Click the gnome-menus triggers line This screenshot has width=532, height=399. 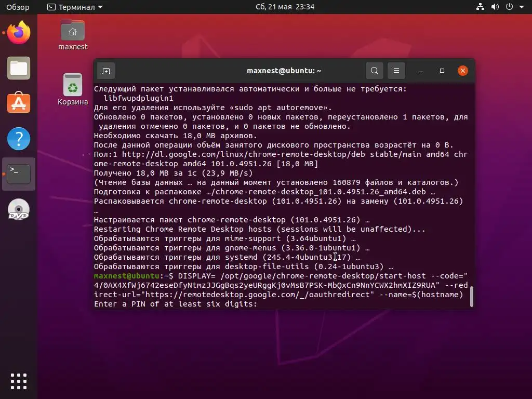(x=232, y=248)
